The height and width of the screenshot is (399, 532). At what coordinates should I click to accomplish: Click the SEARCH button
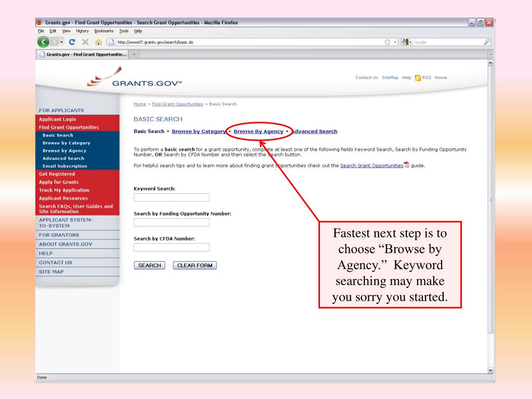pyautogui.click(x=149, y=265)
